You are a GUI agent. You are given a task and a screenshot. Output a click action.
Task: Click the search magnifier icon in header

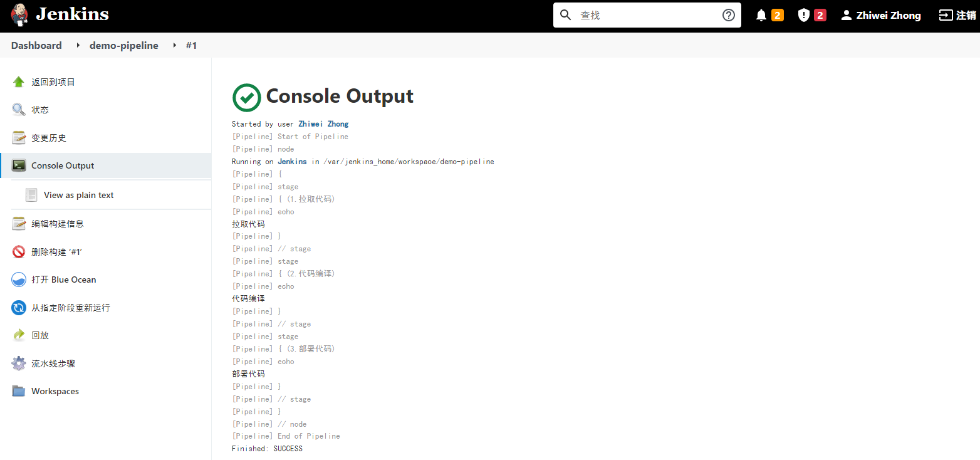[x=566, y=15]
